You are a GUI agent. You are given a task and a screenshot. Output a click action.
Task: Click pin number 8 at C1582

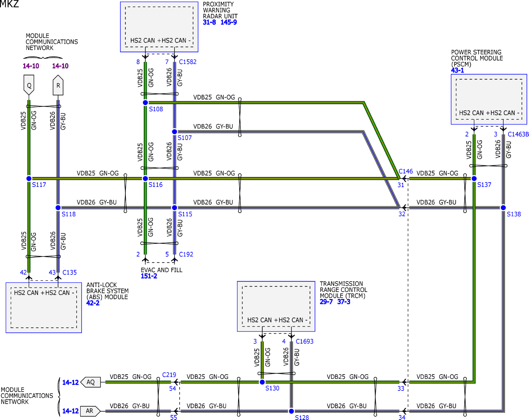click(x=138, y=62)
